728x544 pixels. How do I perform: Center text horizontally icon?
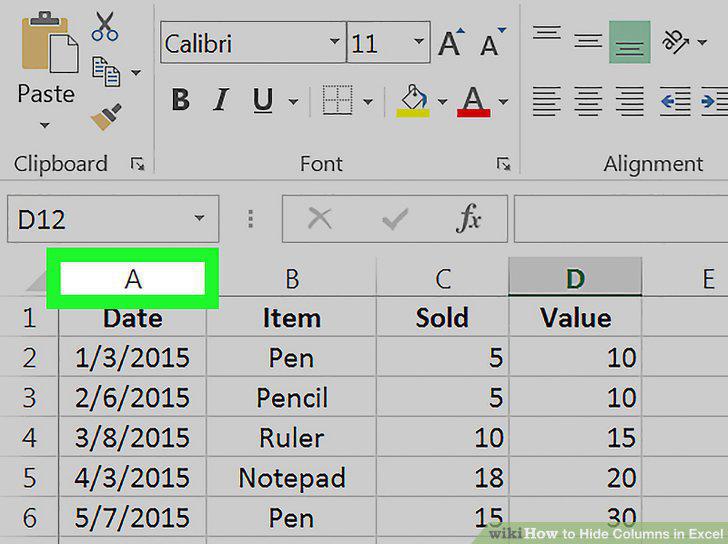[x=588, y=101]
